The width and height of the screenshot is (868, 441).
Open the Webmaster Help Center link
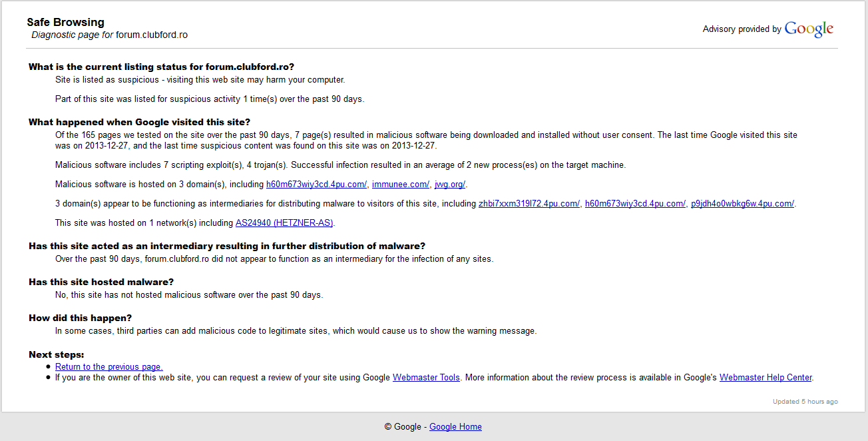click(765, 378)
